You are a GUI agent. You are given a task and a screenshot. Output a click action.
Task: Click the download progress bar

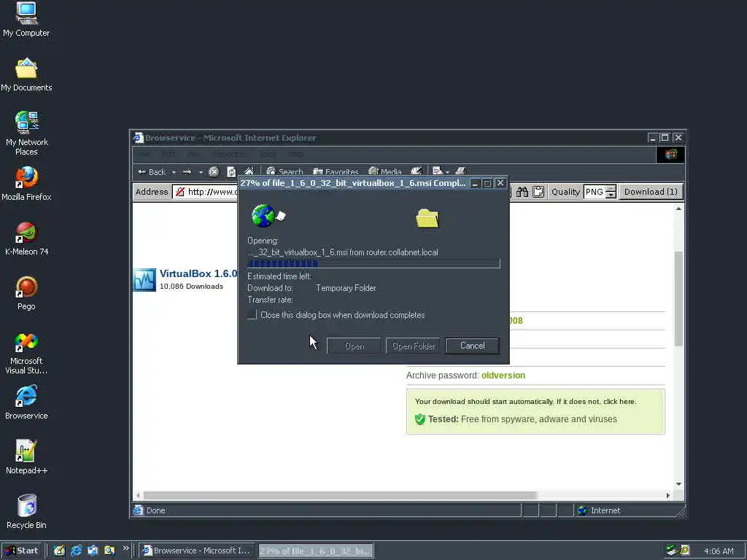click(373, 264)
